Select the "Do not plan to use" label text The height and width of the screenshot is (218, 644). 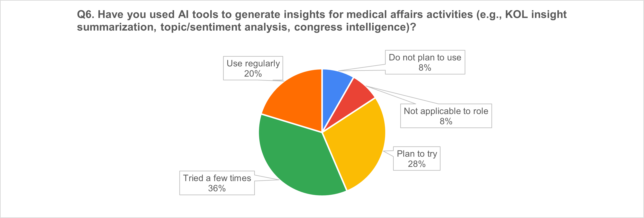(x=425, y=58)
